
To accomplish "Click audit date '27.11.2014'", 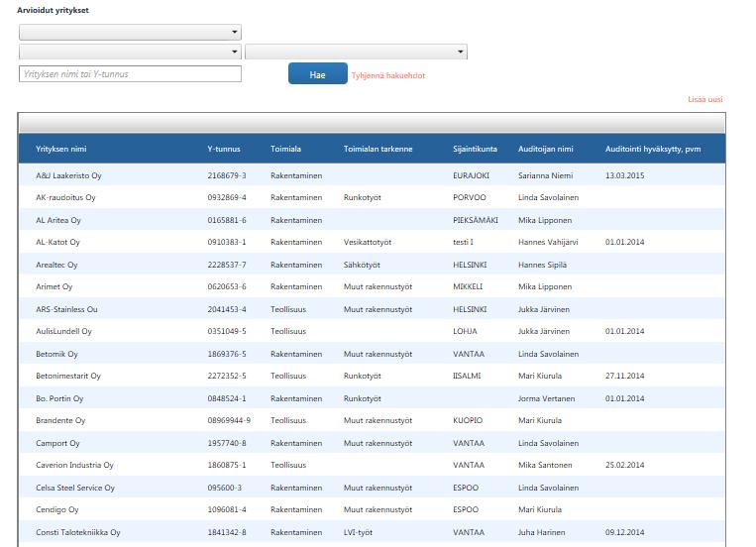I will 624,376.
